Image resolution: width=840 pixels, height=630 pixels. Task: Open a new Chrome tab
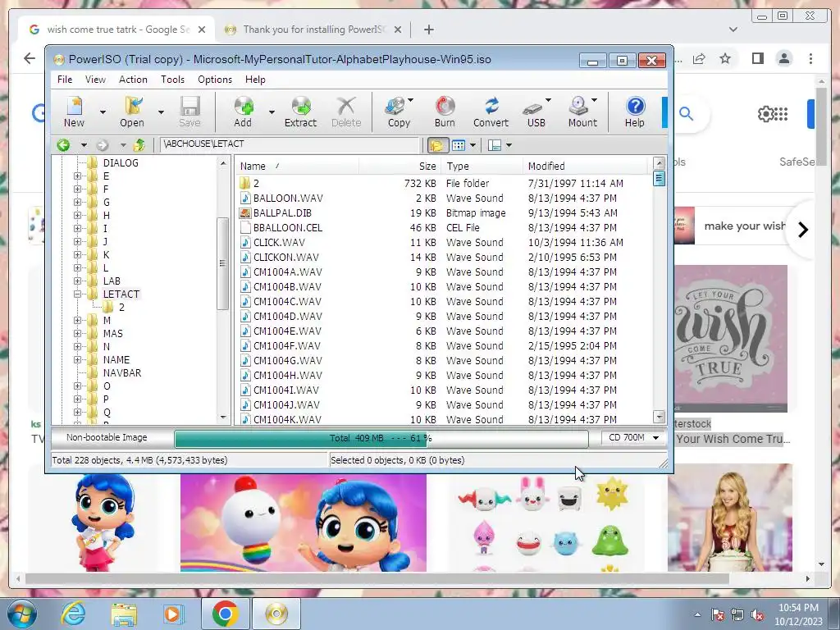(x=428, y=30)
